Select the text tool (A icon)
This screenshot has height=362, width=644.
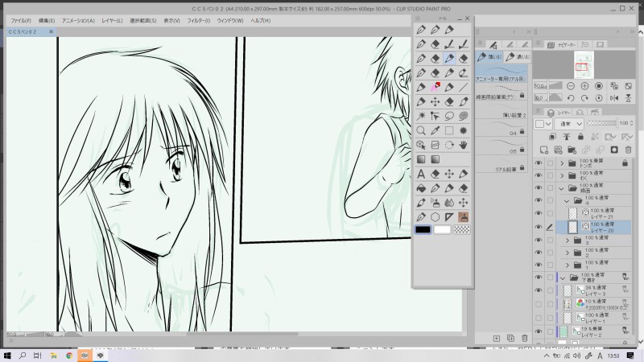pos(421,174)
